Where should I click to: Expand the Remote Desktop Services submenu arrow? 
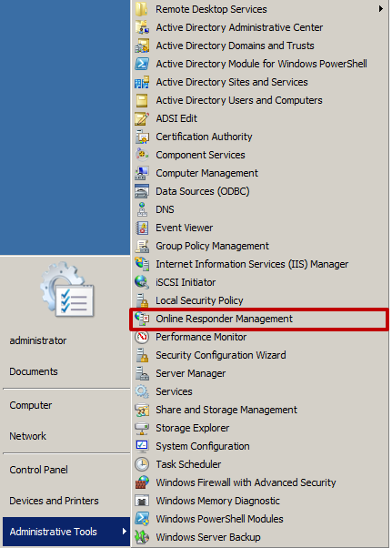381,9
